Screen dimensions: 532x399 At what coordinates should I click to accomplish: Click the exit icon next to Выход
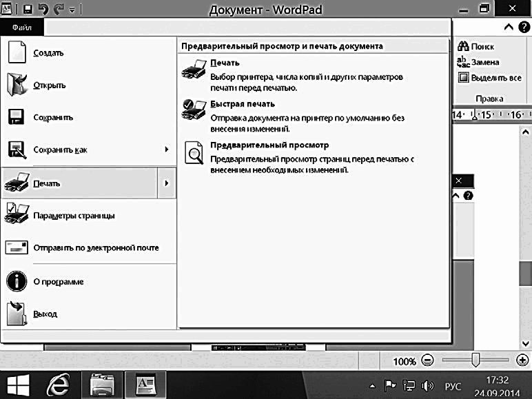17,313
